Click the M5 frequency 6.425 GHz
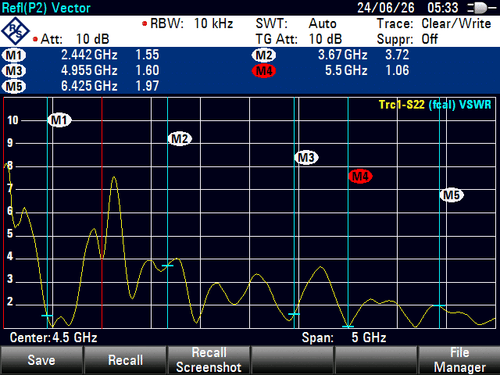This screenshot has width=500, height=375. (x=89, y=86)
